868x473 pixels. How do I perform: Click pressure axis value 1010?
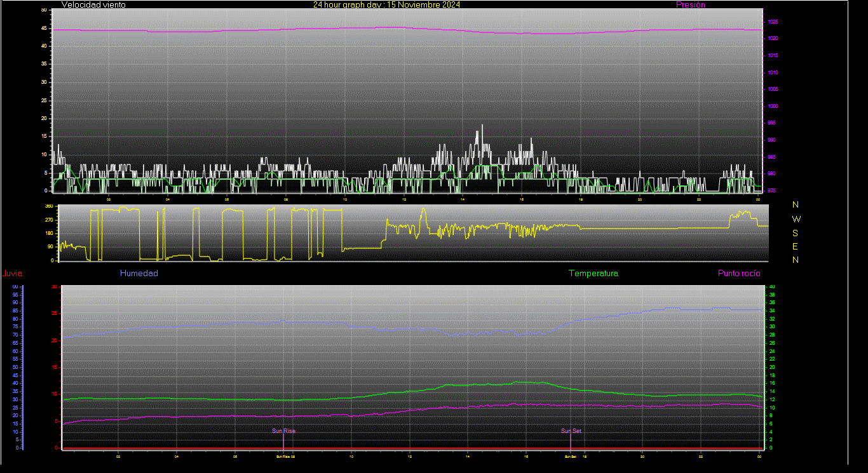coord(773,73)
